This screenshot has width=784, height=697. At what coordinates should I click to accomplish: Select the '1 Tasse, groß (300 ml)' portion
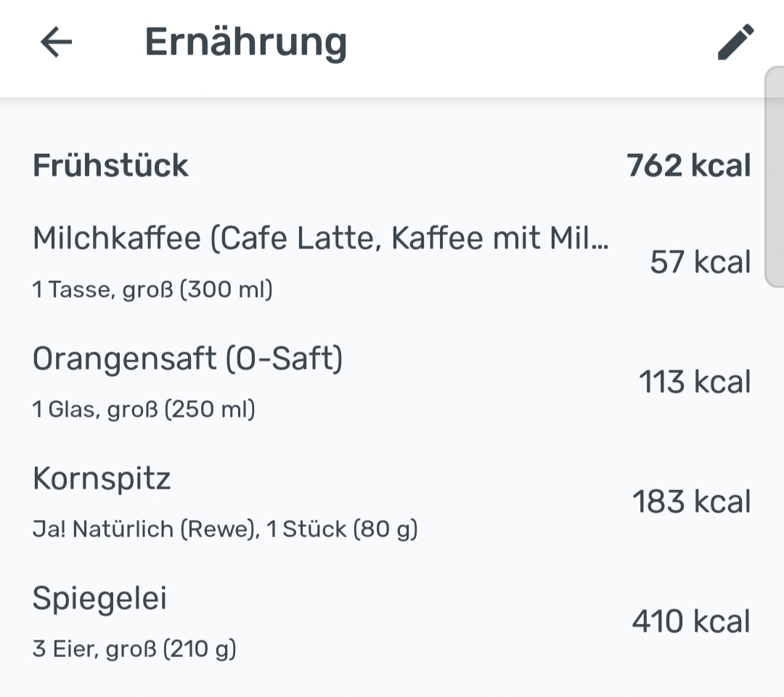click(152, 290)
